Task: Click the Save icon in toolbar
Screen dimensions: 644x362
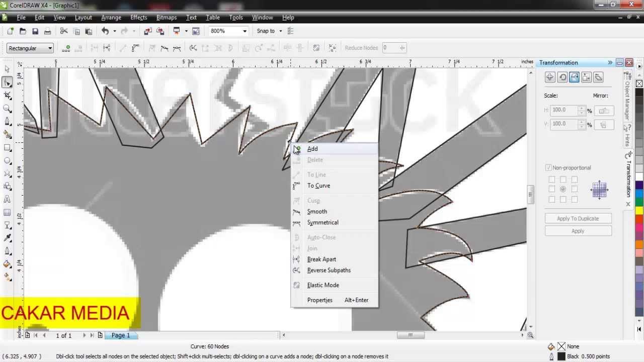Action: click(35, 31)
